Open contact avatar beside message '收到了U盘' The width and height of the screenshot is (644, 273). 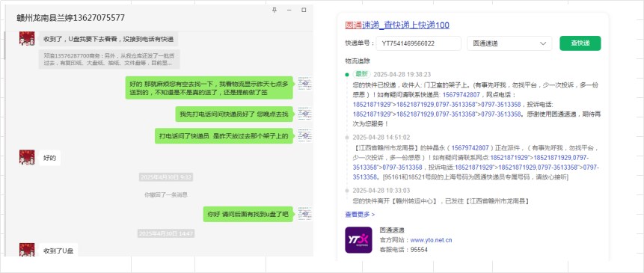(x=27, y=250)
